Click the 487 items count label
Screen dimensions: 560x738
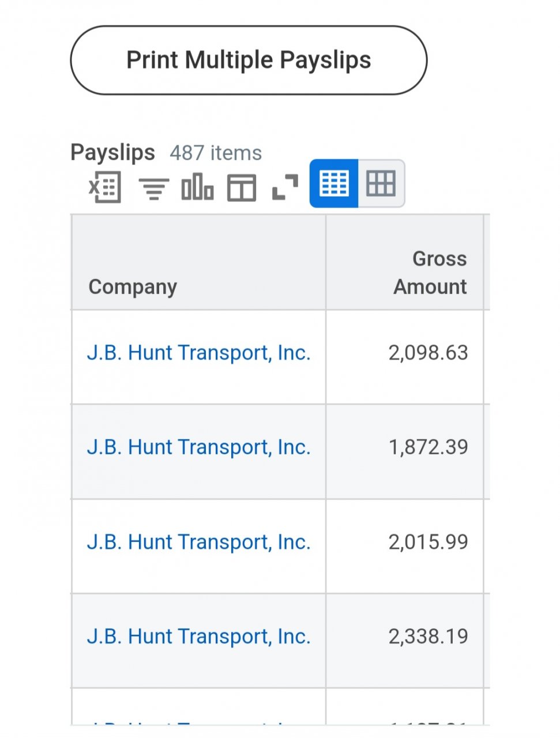tap(216, 153)
